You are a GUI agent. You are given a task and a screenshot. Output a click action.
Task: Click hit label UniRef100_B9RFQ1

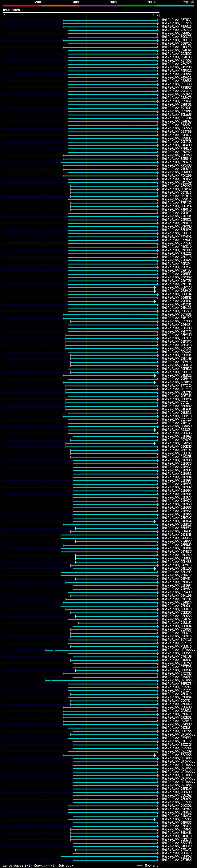(x=177, y=104)
